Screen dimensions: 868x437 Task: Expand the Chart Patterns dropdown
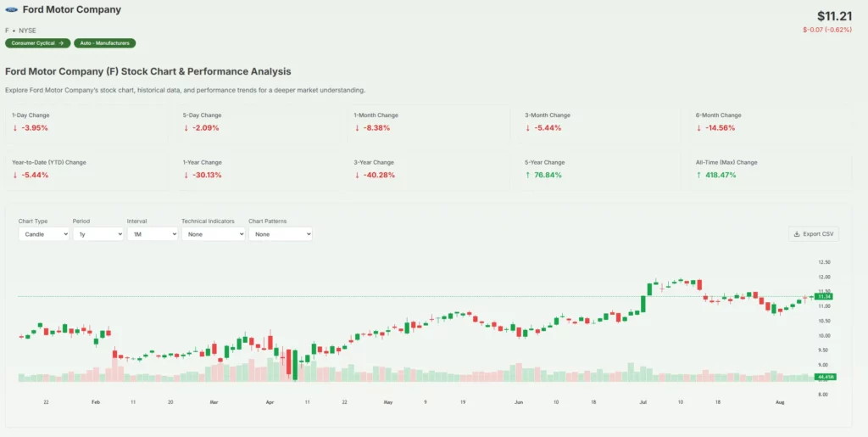[x=280, y=233]
